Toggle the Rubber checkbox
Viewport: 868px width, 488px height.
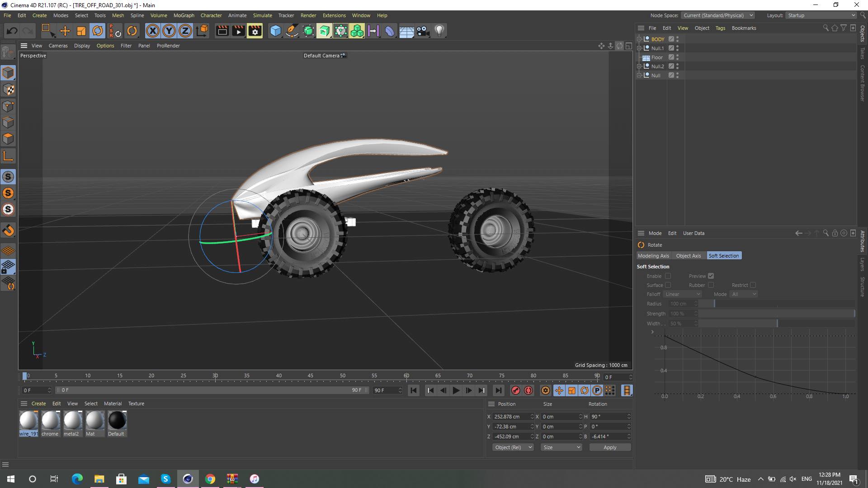pos(711,285)
